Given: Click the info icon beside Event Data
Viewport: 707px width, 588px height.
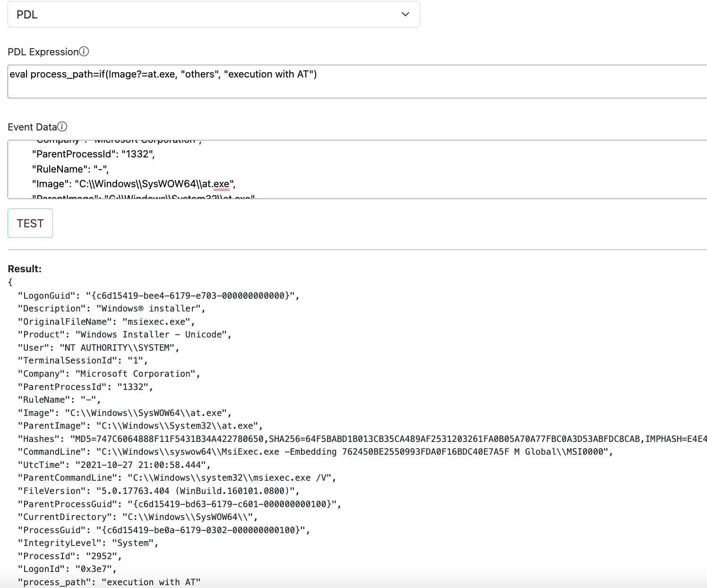Looking at the screenshot, I should point(62,127).
